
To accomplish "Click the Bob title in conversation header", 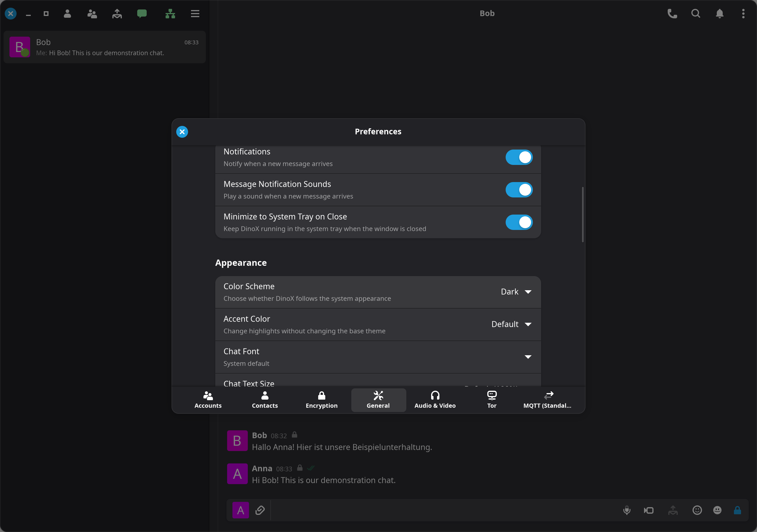I will 487,14.
